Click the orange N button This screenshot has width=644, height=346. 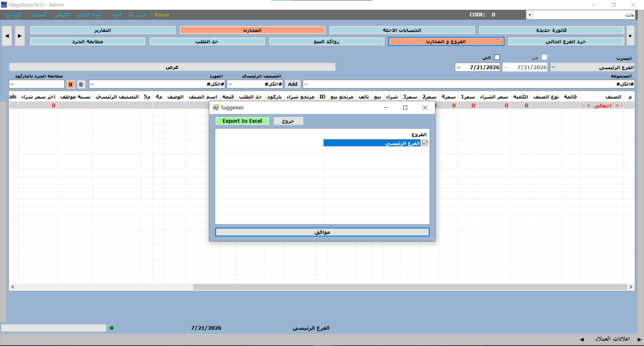click(x=71, y=84)
